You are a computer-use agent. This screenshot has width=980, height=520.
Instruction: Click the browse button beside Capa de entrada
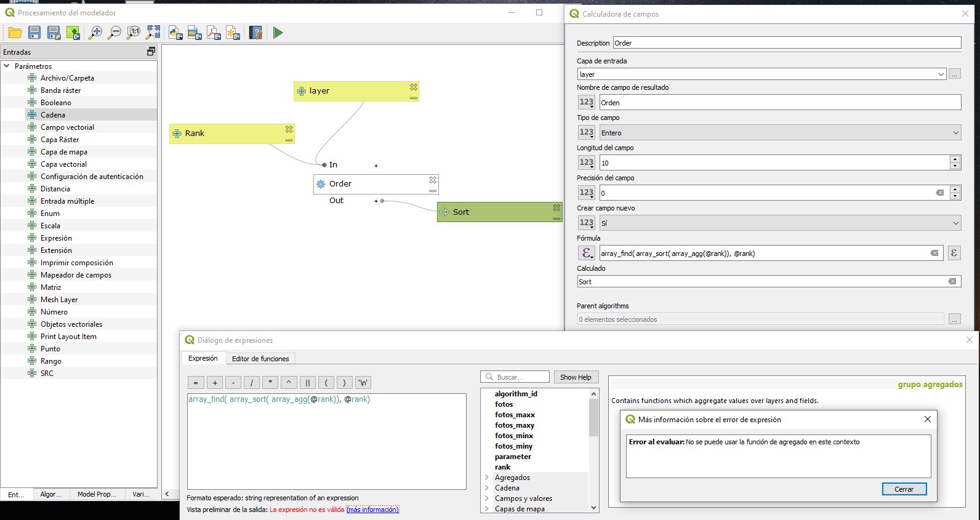(955, 74)
